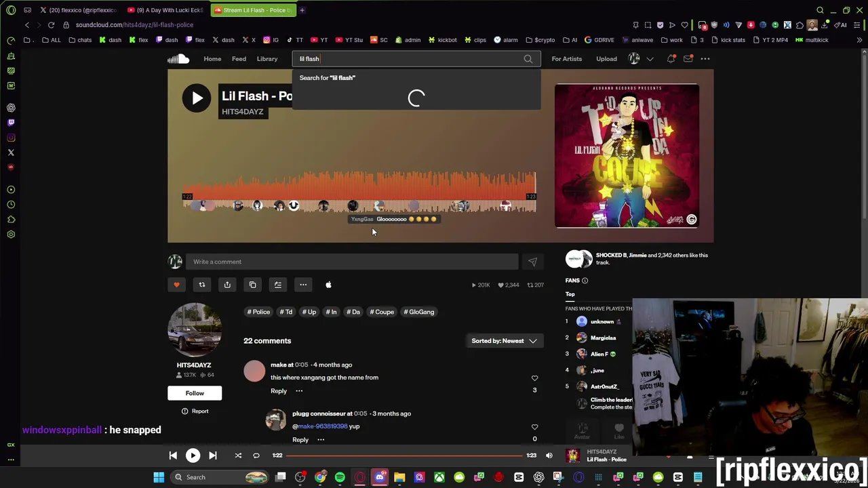The image size is (868, 488).
Task: Open HITS4DAYZ uploader avatar
Action: [x=195, y=330]
